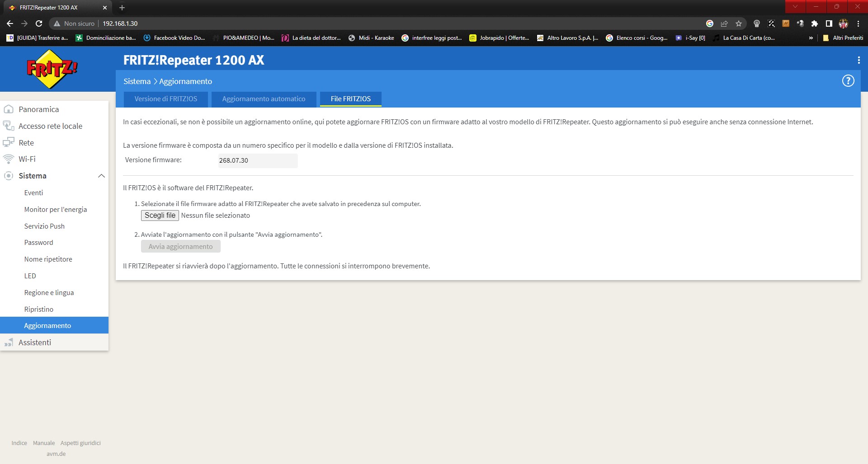Open the help question mark icon
This screenshot has width=868, height=464.
coord(848,81)
